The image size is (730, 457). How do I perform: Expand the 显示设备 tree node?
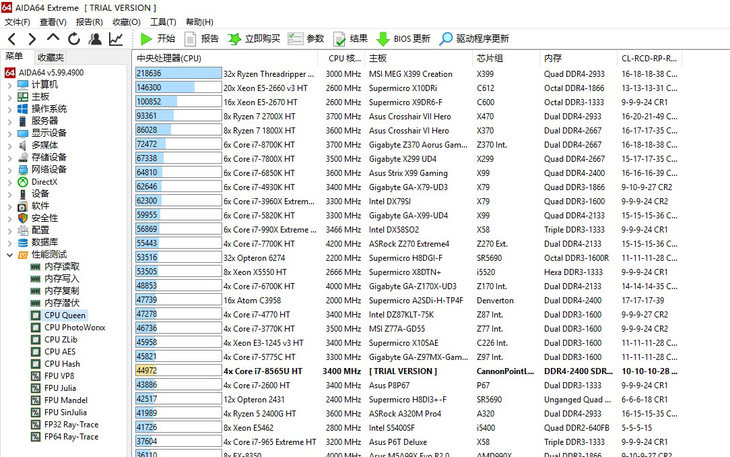coord(10,133)
